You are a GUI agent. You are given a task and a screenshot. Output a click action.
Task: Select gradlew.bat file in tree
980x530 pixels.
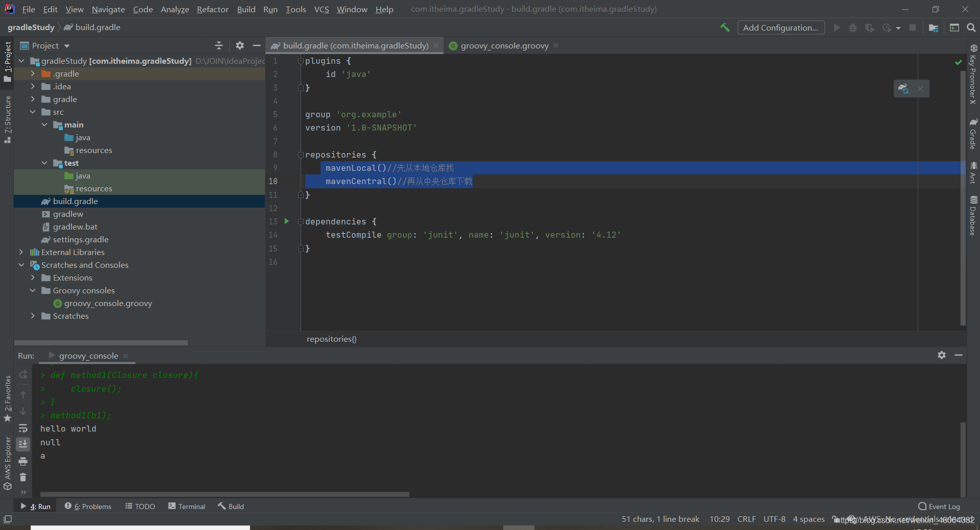(x=75, y=226)
